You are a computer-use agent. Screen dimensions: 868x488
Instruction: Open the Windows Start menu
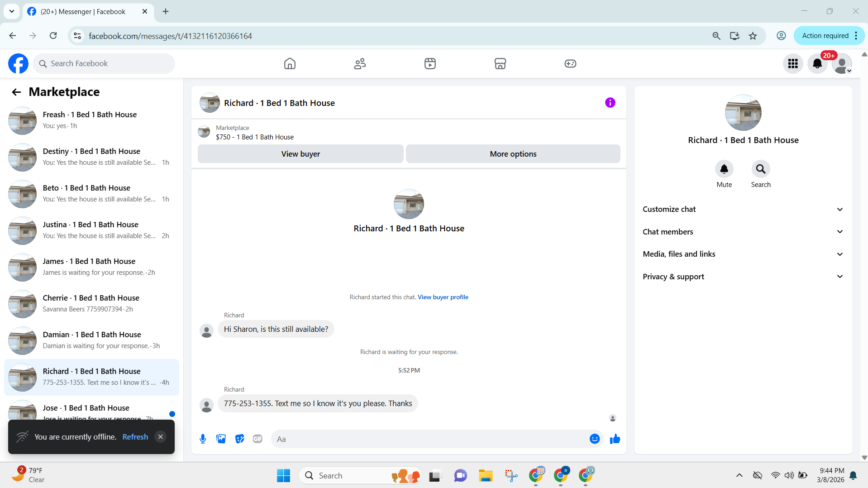(x=283, y=475)
